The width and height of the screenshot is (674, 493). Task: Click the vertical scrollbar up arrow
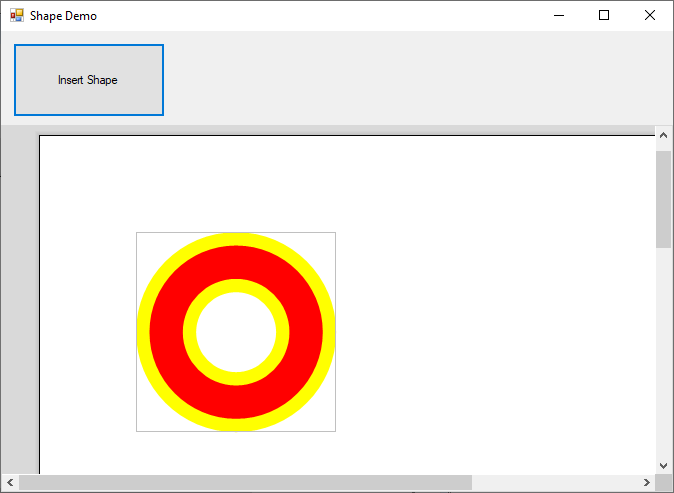663,135
